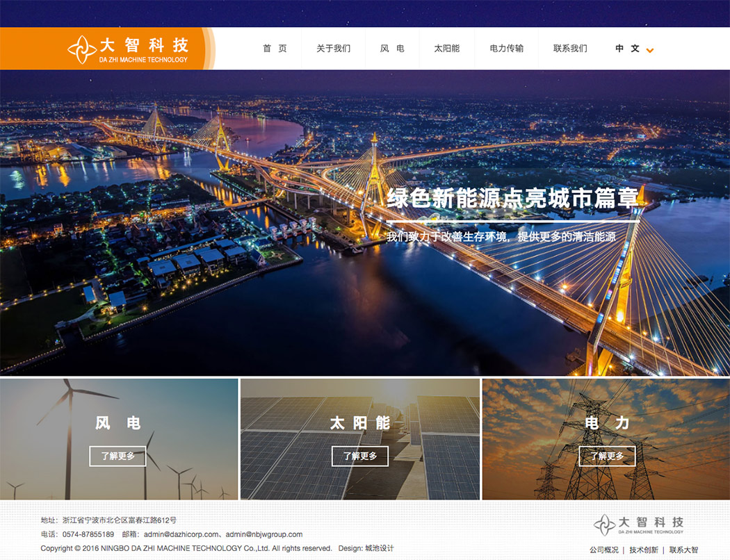Image resolution: width=730 pixels, height=560 pixels.
Task: Open the 风电 wind turbine thumbnail
Action: (x=119, y=439)
